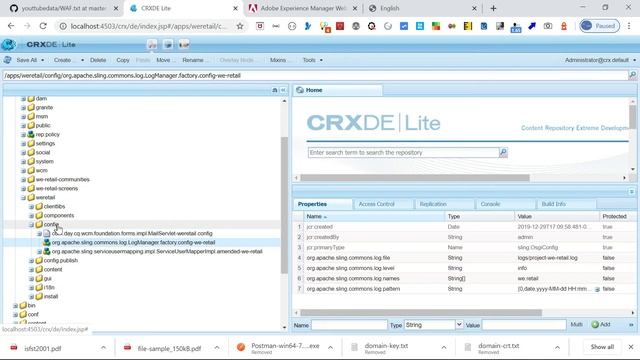Expand the clientlibs tree node

pos(31,207)
